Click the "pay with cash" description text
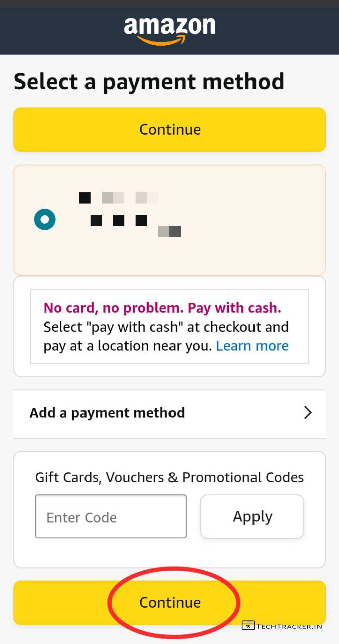This screenshot has height=644, width=339. coord(166,327)
